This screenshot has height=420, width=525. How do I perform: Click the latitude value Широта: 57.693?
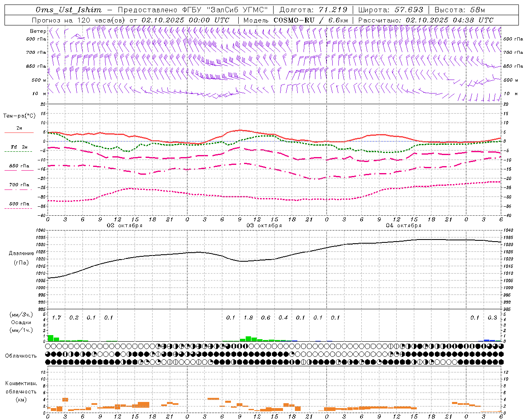pyautogui.click(x=390, y=10)
